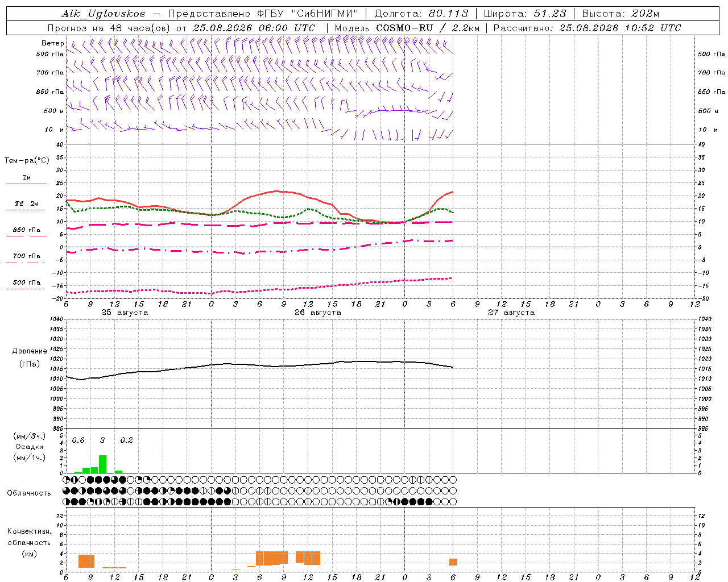This screenshot has height=582, width=728.
Task: Click the Aik_Uglovskoe station title
Action: click(103, 14)
